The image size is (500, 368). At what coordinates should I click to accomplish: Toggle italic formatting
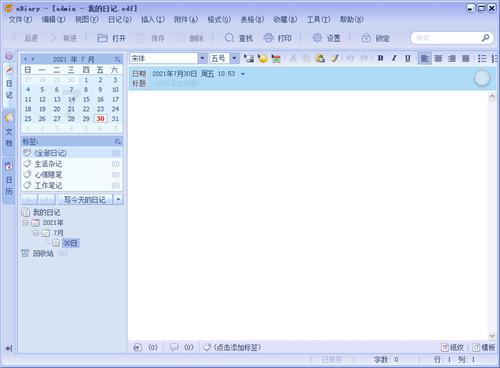coord(394,58)
